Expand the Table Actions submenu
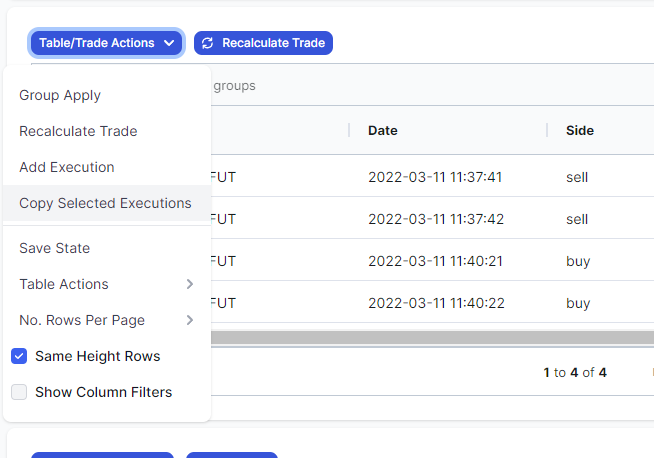 coord(107,284)
